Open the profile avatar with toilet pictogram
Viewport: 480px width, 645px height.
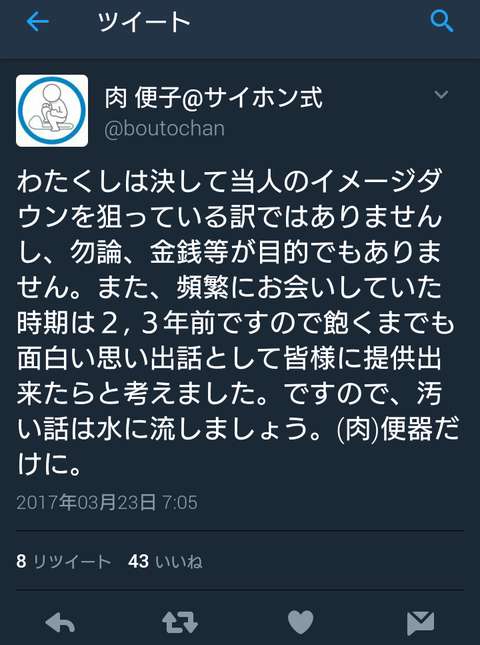(x=52, y=111)
